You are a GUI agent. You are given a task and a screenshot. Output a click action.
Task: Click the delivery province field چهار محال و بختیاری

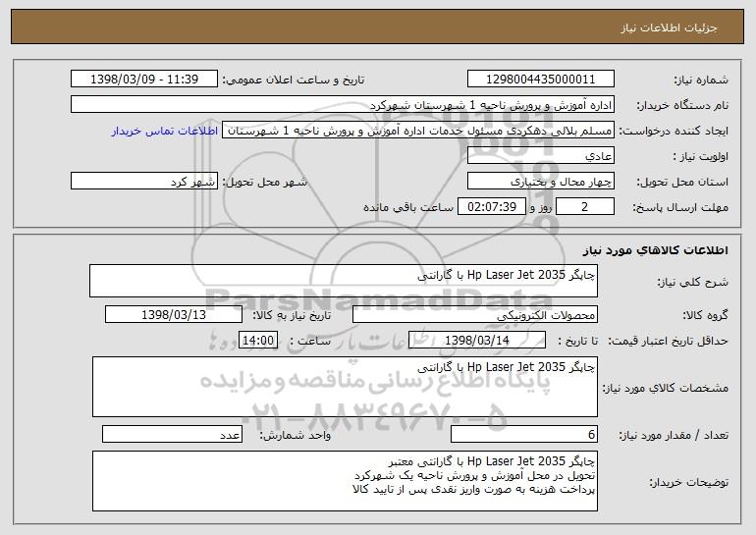pyautogui.click(x=540, y=182)
